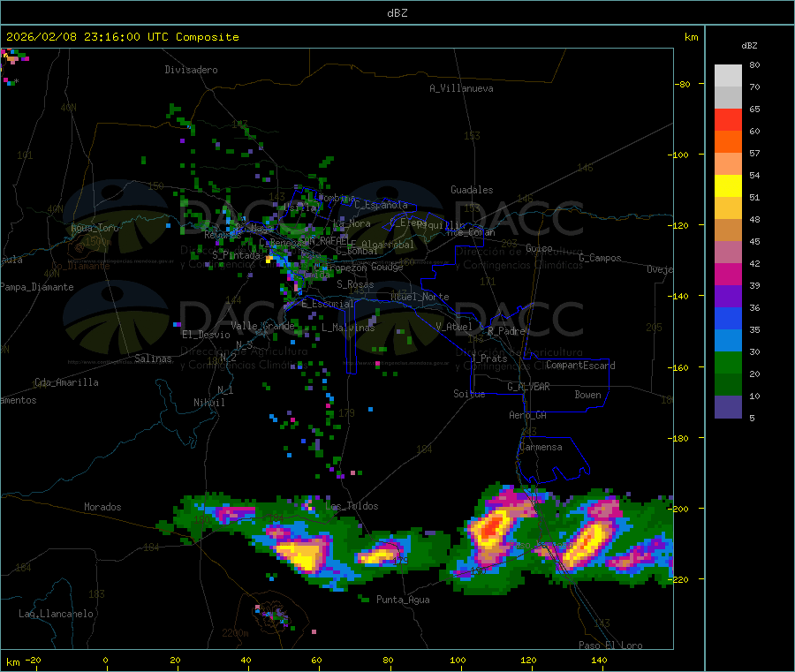
Task: Click the Punta_Agua map label
Action: pyautogui.click(x=403, y=600)
